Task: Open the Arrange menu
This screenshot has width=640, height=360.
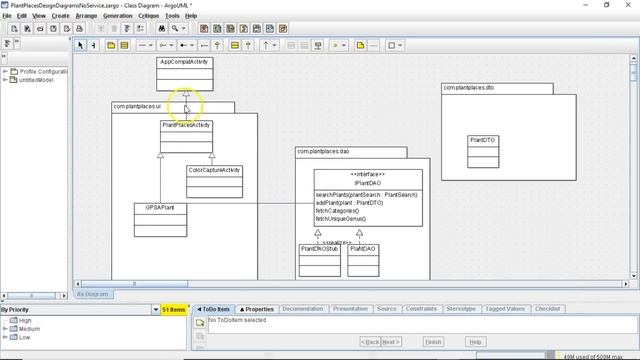Action: tap(86, 16)
